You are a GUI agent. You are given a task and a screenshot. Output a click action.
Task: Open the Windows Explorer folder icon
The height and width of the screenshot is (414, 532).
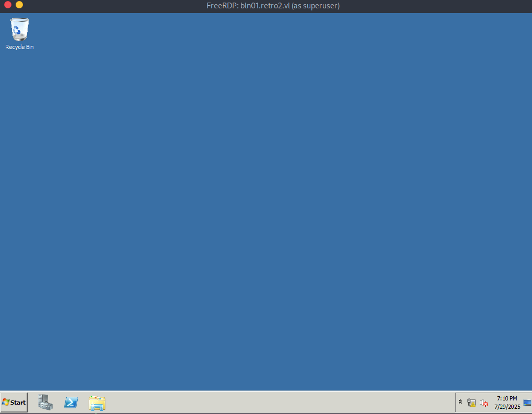97,403
